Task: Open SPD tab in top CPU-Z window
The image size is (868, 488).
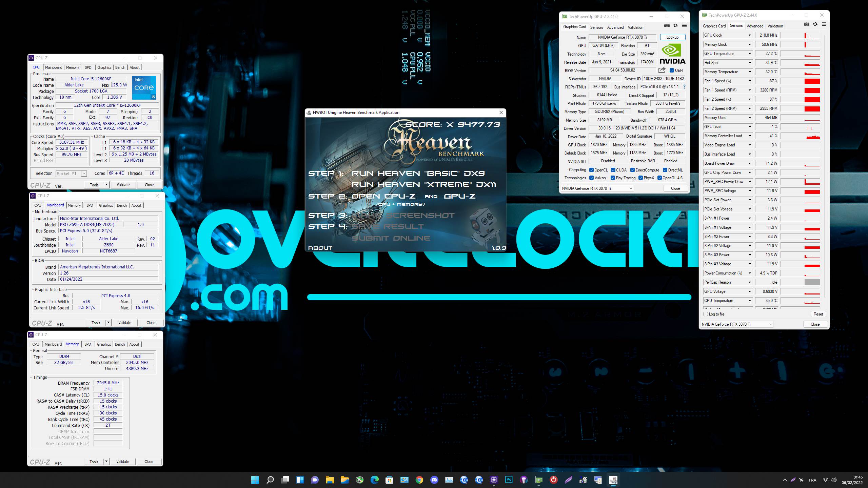Action: [x=88, y=67]
